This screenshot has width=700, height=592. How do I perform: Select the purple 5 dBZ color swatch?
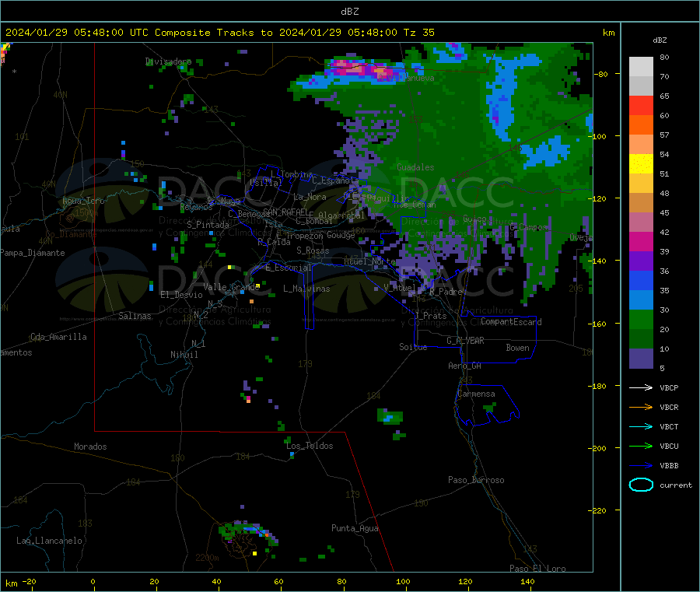tap(641, 359)
